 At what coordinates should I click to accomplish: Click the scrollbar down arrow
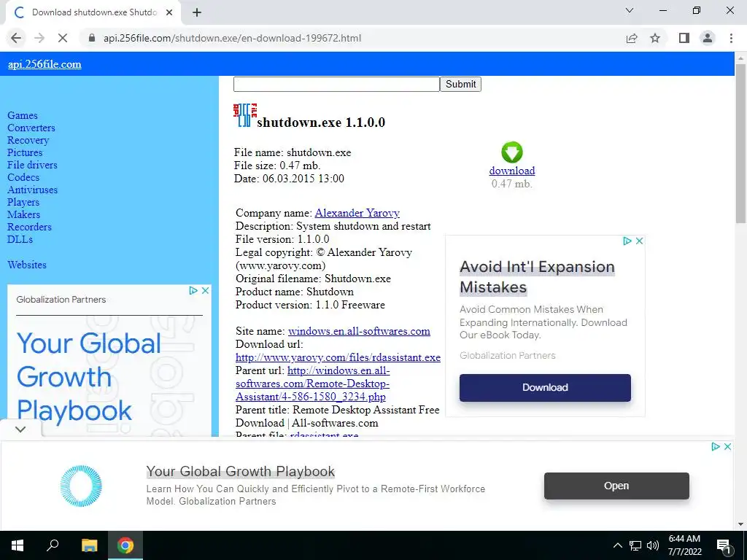741,524
